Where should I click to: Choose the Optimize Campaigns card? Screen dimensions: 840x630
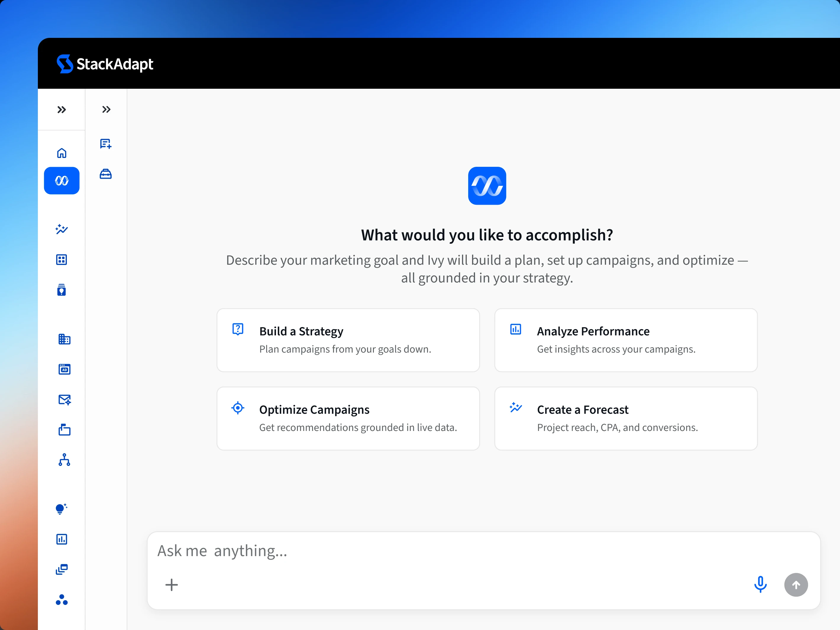point(348,419)
